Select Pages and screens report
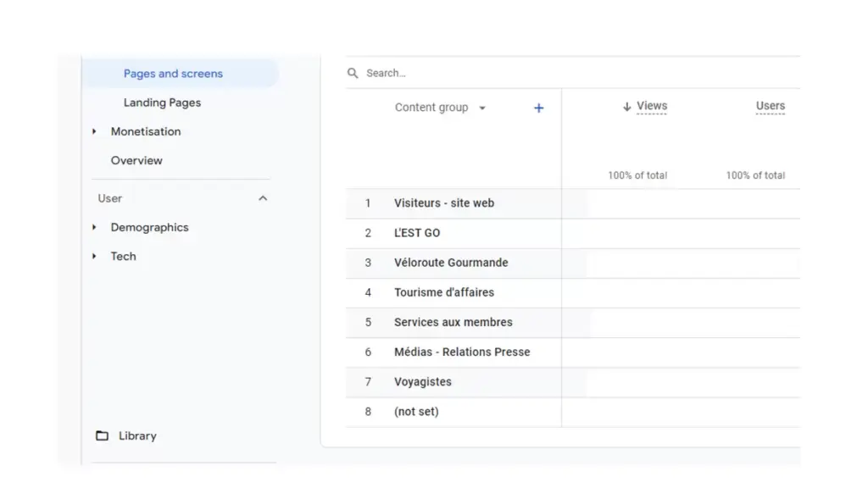This screenshot has height=488, width=868. coord(173,74)
